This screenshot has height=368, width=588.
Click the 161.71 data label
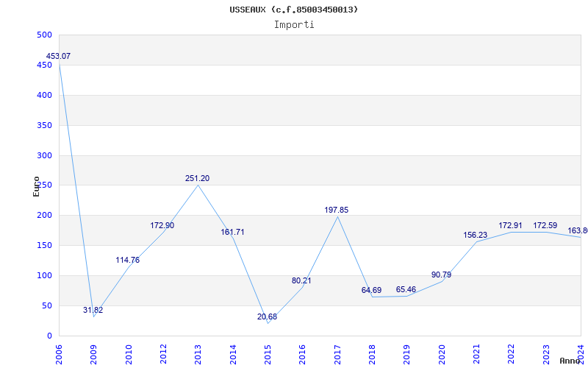(232, 232)
